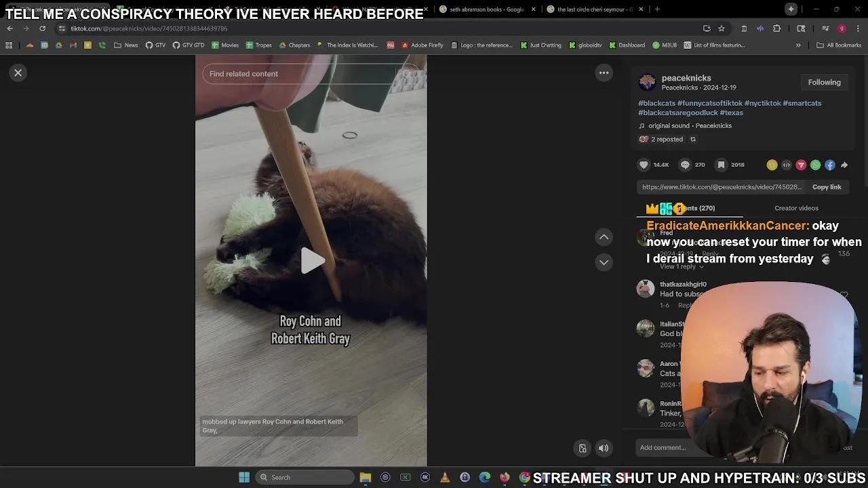868x488 pixels.
Task: Close the TikTok video viewer
Action: (x=18, y=73)
